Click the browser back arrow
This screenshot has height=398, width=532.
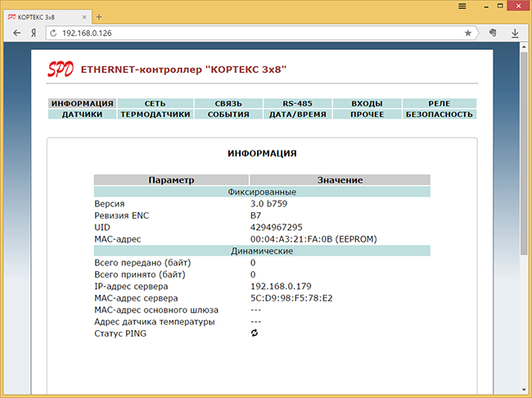click(16, 33)
